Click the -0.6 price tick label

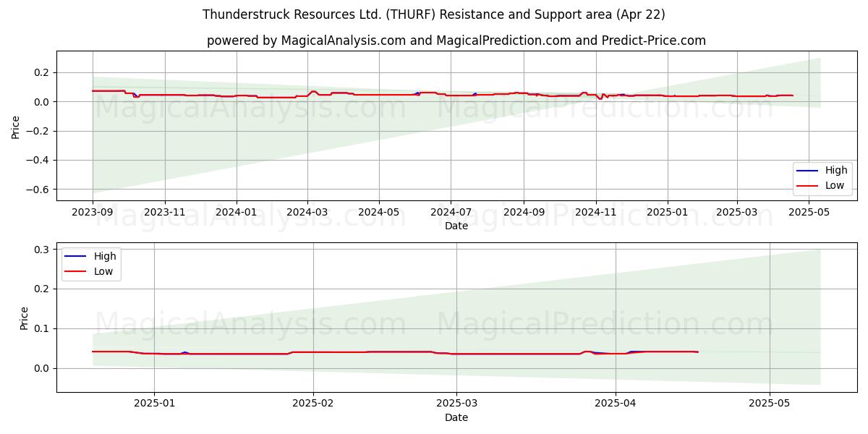pyautogui.click(x=38, y=190)
